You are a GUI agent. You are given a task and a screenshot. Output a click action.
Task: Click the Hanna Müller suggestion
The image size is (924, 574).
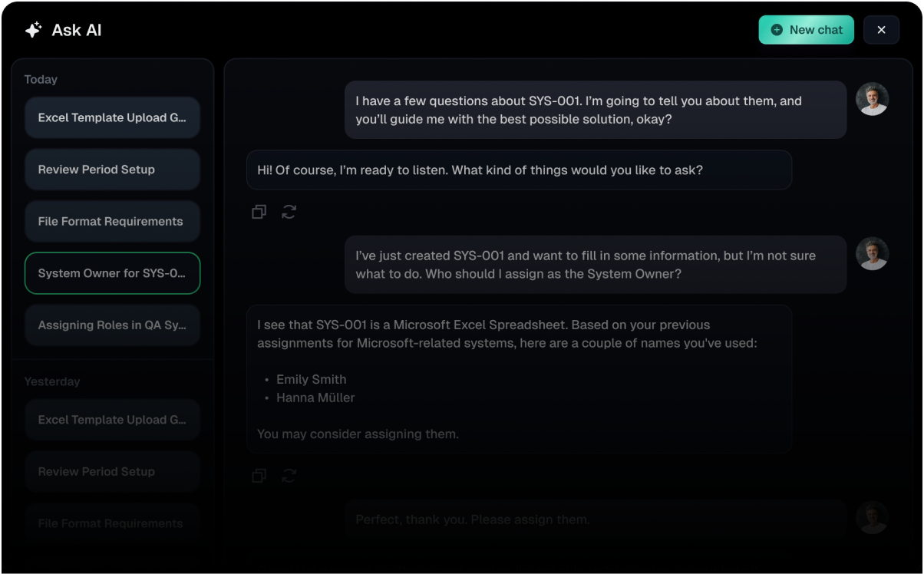[315, 398]
